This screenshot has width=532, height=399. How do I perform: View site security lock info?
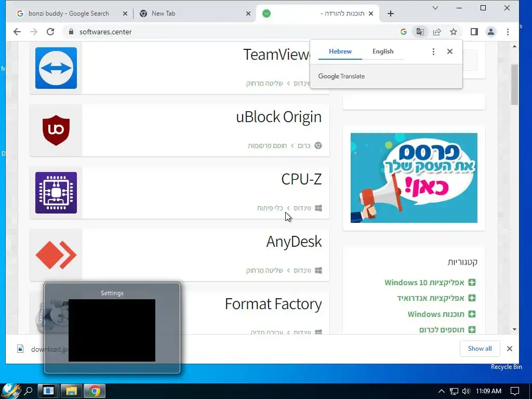[71, 32]
